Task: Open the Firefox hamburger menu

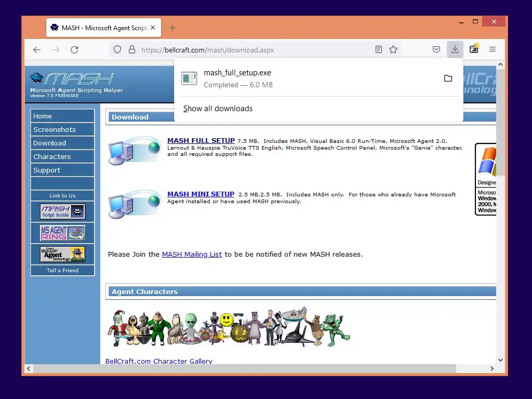Action: coord(493,49)
